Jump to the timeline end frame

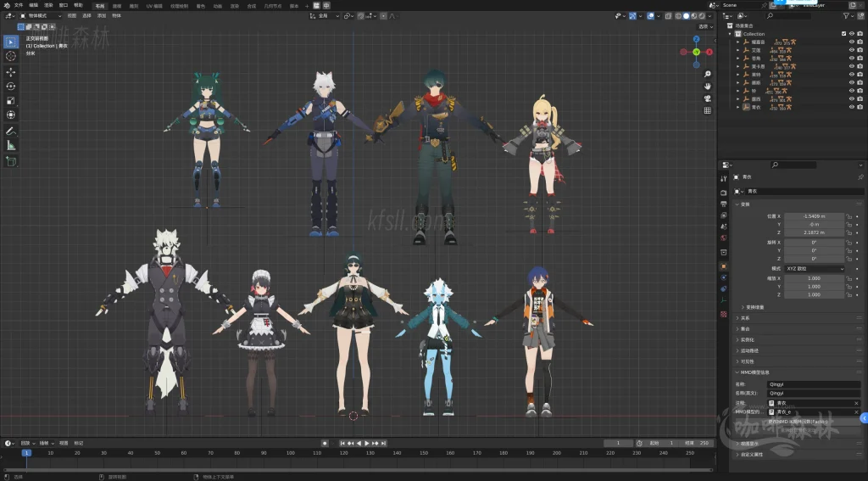pyautogui.click(x=383, y=444)
